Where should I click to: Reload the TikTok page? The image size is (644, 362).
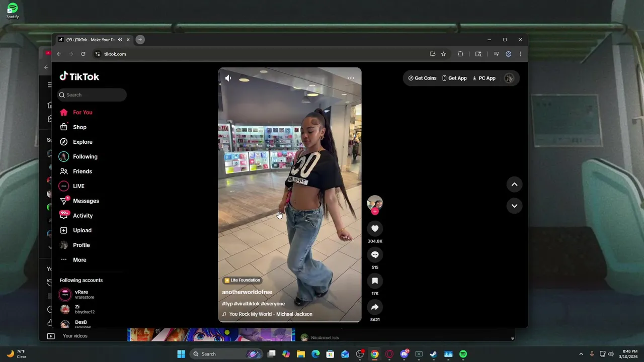coord(83,54)
